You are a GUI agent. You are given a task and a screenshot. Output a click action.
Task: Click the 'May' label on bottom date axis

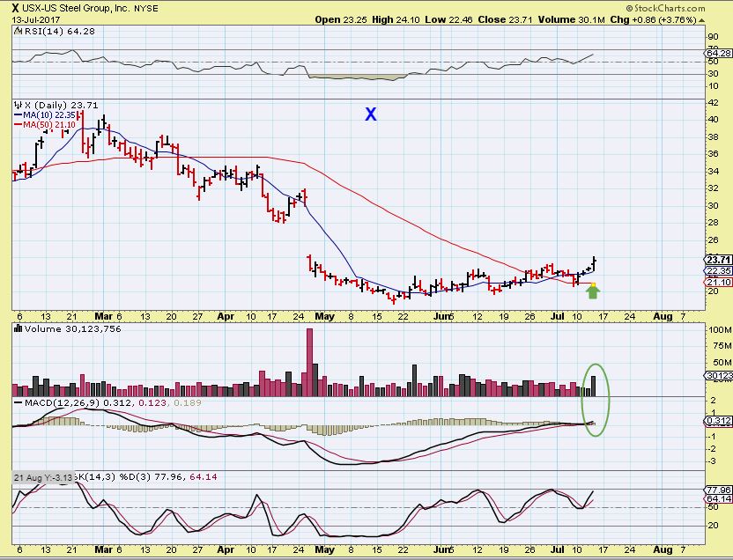(324, 549)
